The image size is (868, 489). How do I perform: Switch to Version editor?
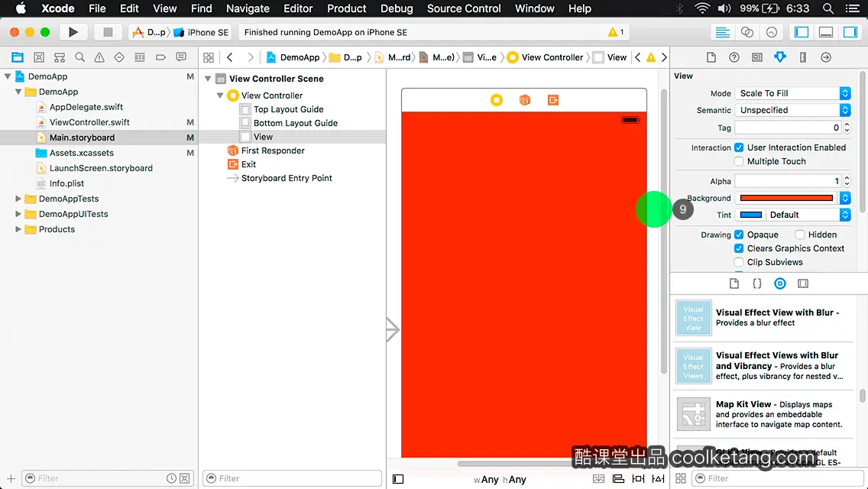click(771, 32)
